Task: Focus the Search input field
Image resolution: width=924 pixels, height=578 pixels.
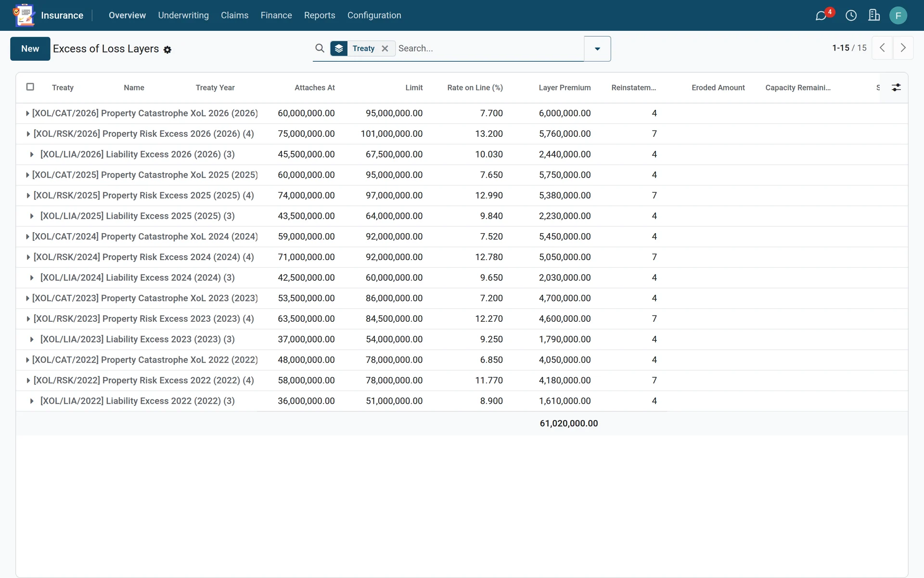Action: (x=489, y=48)
